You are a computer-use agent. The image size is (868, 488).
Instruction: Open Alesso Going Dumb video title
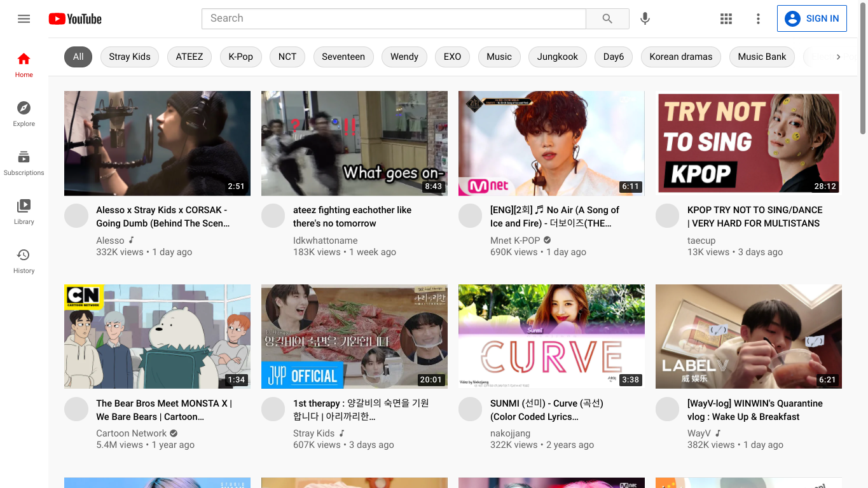click(x=163, y=216)
